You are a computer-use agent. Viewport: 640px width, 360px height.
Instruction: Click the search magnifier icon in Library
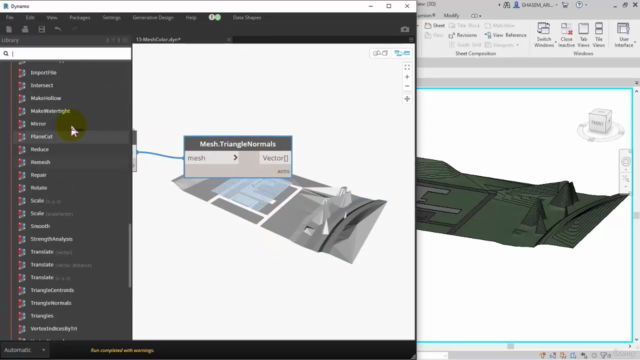click(x=6, y=53)
